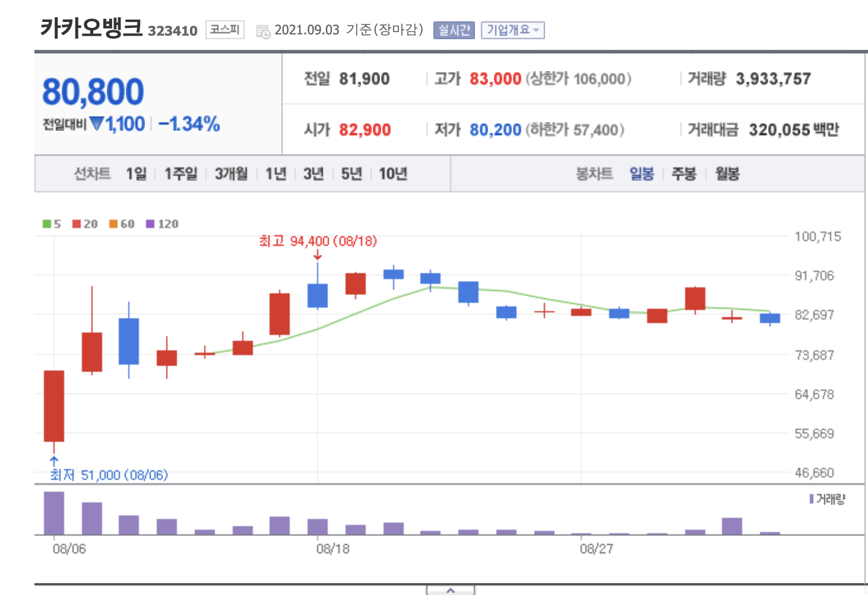The image size is (868, 595).
Task: Click the opening price 82,900
Action: 365,130
